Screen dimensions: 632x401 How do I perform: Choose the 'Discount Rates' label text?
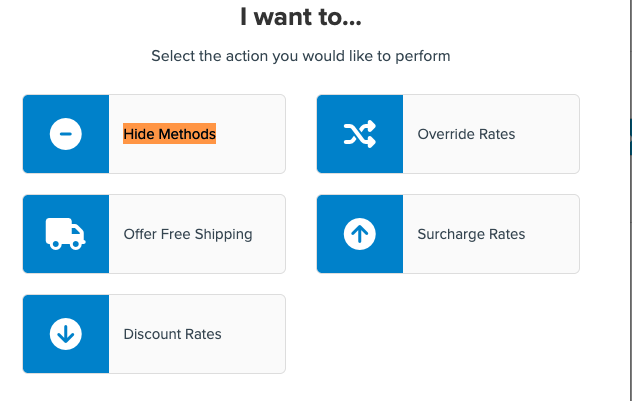(x=172, y=334)
